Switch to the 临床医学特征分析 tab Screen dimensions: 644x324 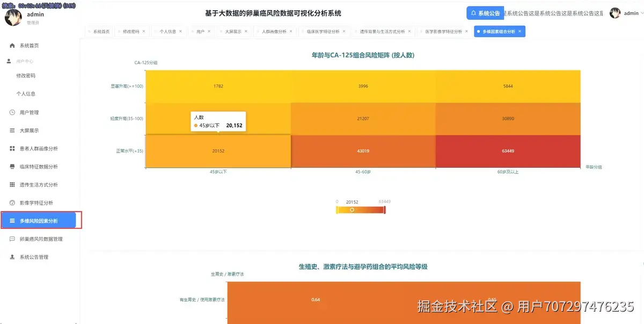point(322,31)
